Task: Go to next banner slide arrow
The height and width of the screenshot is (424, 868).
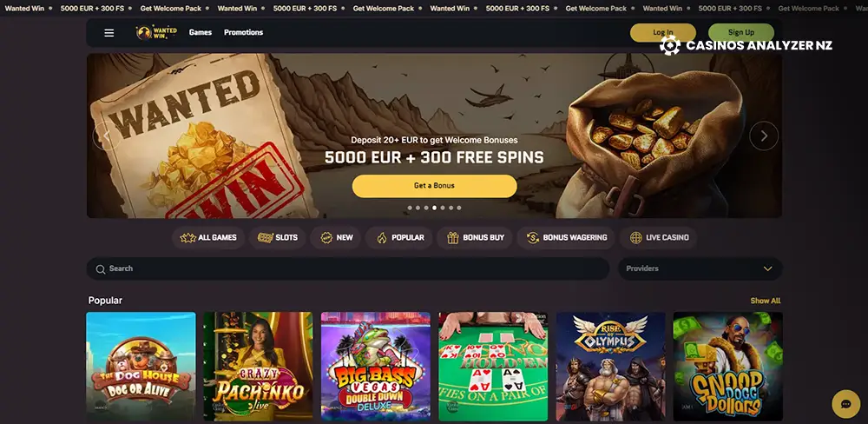Action: [763, 136]
